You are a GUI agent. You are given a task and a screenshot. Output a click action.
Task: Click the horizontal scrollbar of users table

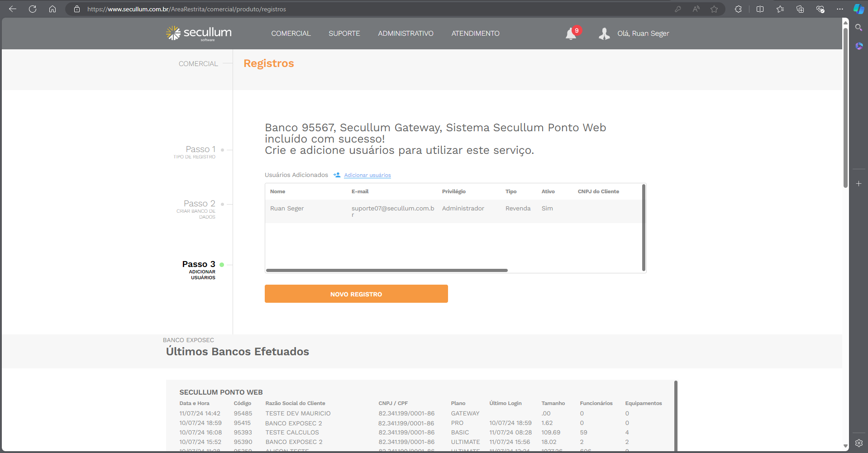386,270
